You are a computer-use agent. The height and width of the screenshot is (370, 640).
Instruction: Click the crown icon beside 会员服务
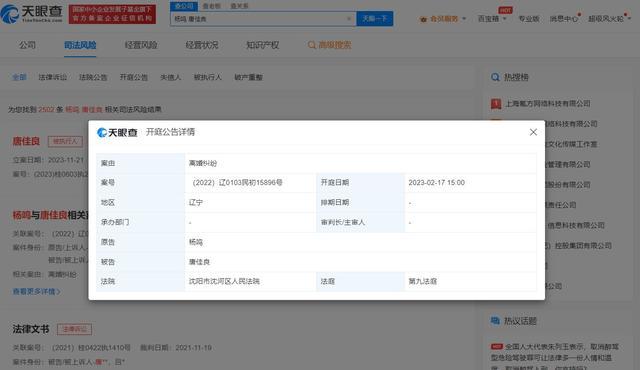423,19
